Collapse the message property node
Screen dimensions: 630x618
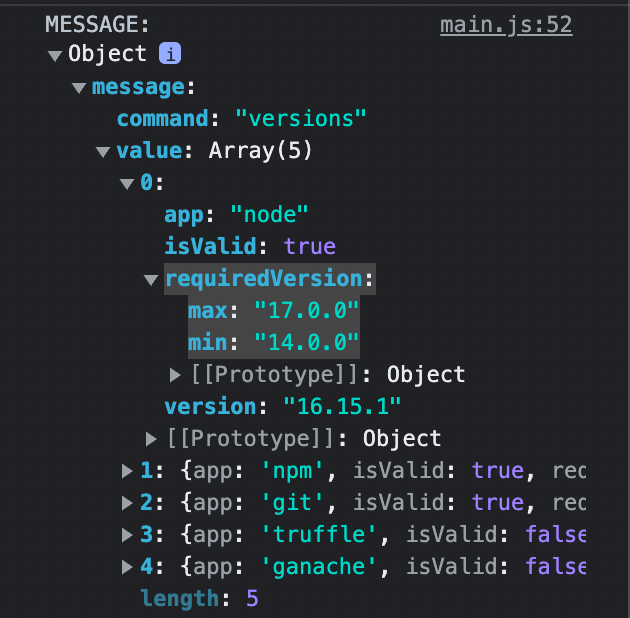coord(79,88)
